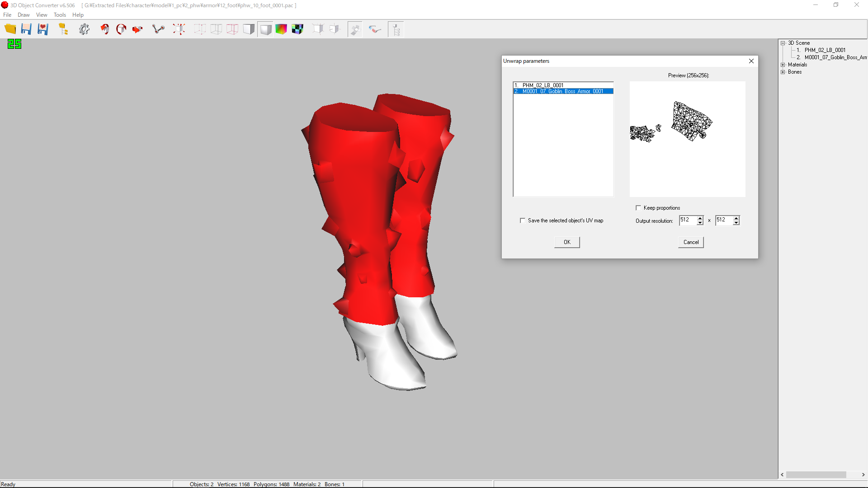Click the bone skeleton nodes icon

(x=158, y=29)
